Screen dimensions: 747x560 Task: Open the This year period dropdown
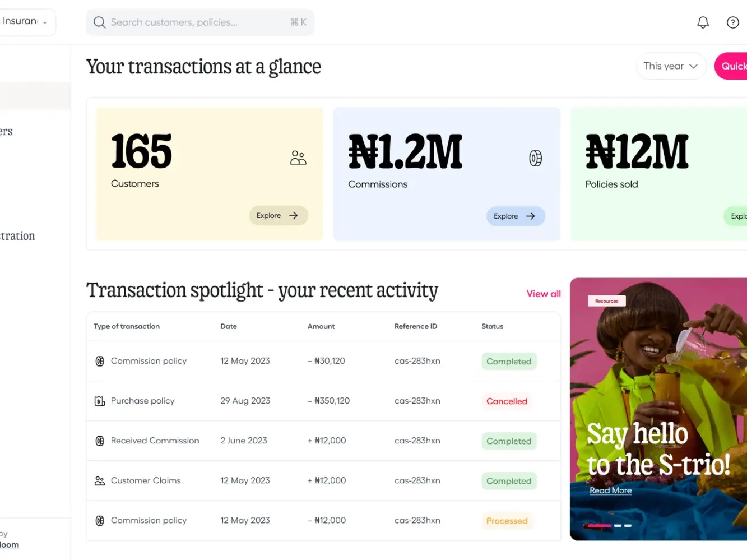(x=670, y=66)
